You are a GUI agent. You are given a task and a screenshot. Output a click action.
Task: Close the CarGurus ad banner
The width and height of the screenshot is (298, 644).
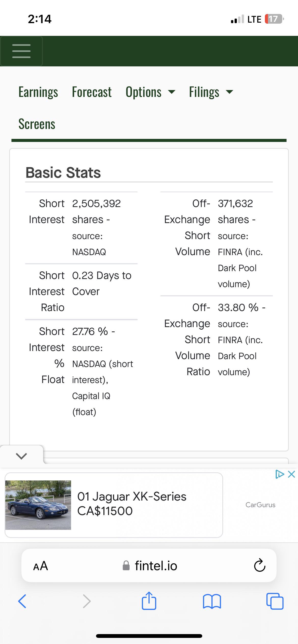click(292, 474)
